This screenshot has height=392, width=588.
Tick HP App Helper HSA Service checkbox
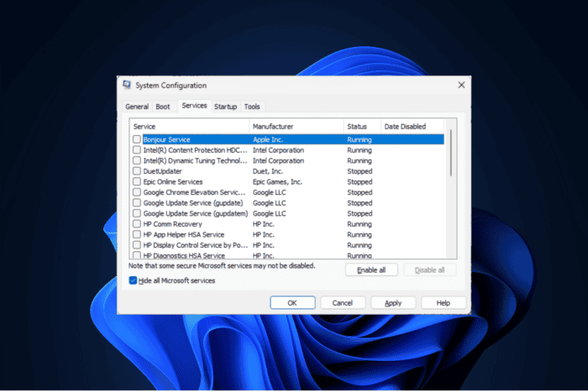137,234
